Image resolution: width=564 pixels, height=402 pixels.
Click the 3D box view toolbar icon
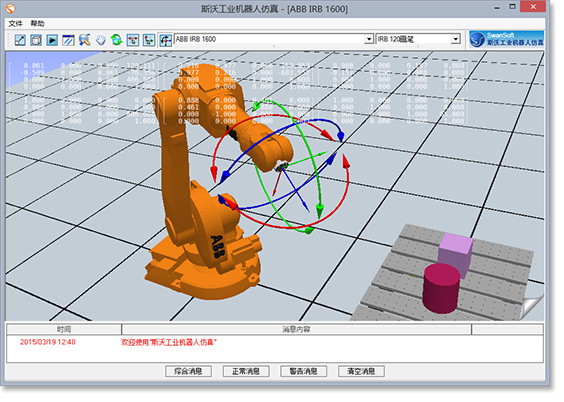point(36,40)
